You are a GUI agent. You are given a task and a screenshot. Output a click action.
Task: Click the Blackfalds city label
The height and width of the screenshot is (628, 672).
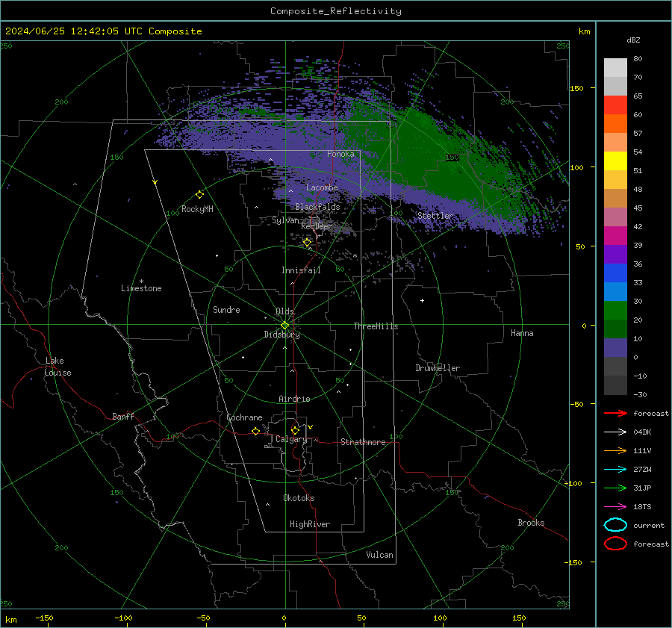pyautogui.click(x=317, y=207)
